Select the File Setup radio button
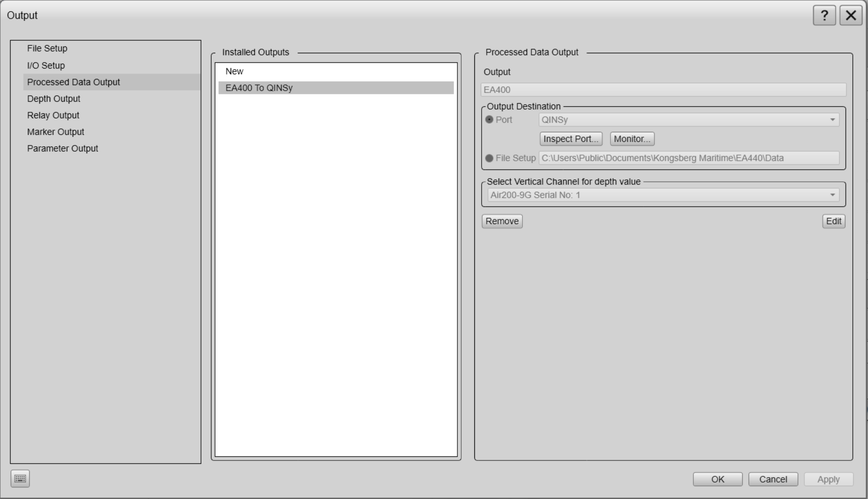The width and height of the screenshot is (868, 499). coord(489,158)
